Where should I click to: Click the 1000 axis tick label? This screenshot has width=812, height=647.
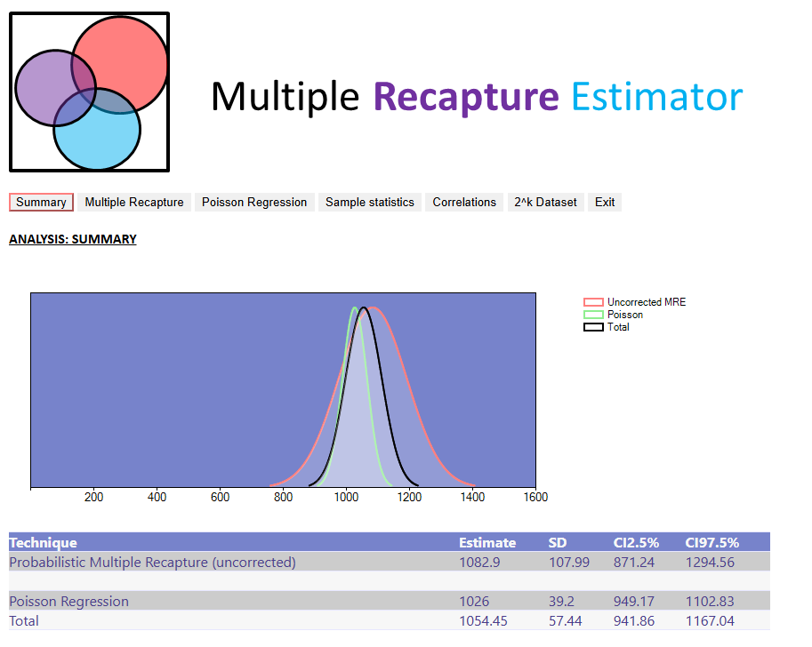coord(347,498)
